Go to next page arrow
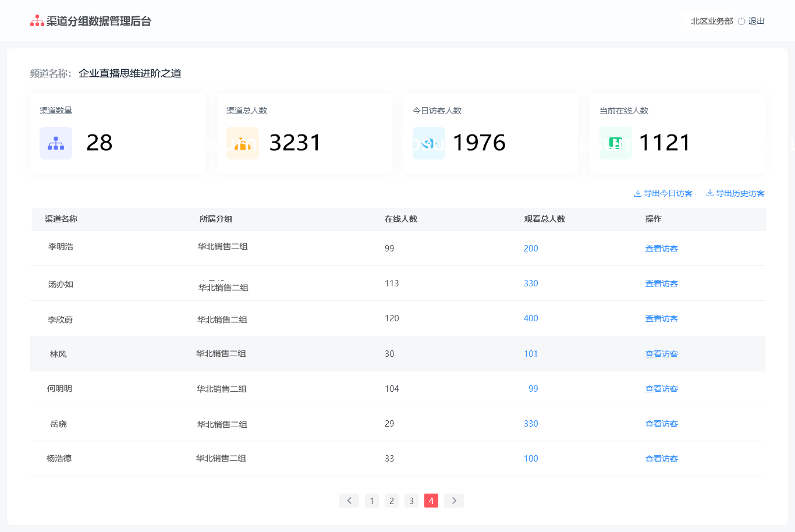 click(454, 501)
